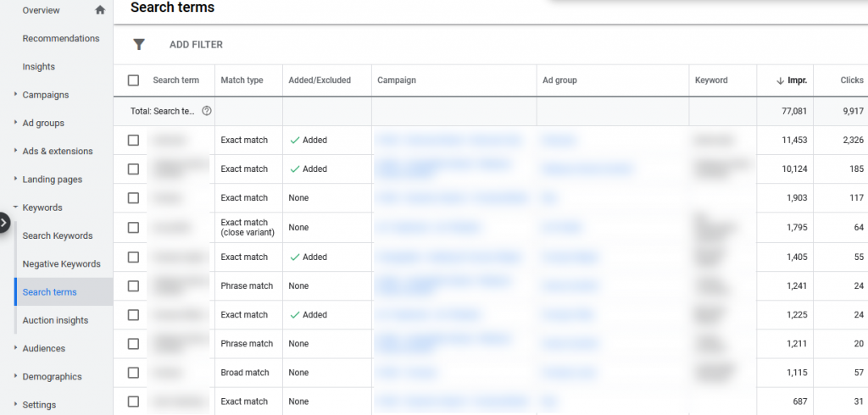
Task: Click the filter funnel icon
Action: 139,44
